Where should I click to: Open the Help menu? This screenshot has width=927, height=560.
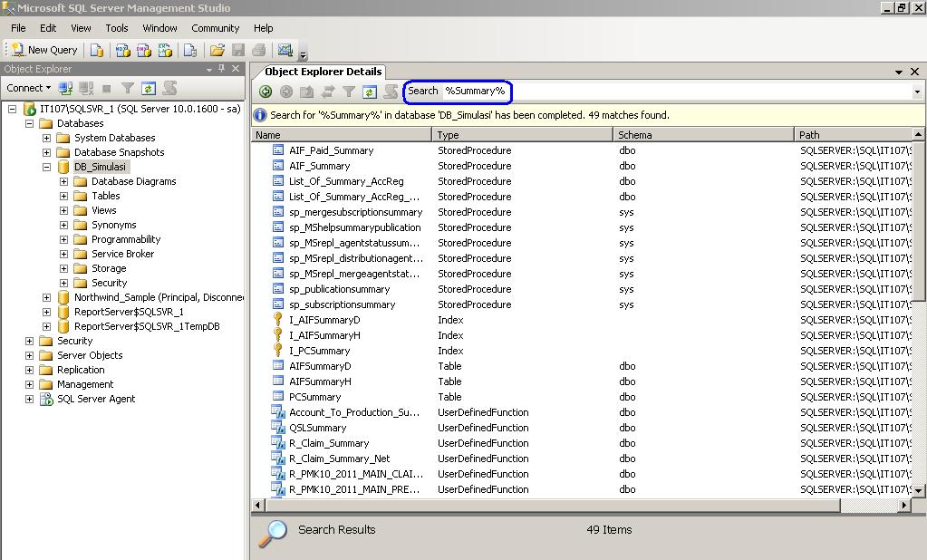pos(263,28)
